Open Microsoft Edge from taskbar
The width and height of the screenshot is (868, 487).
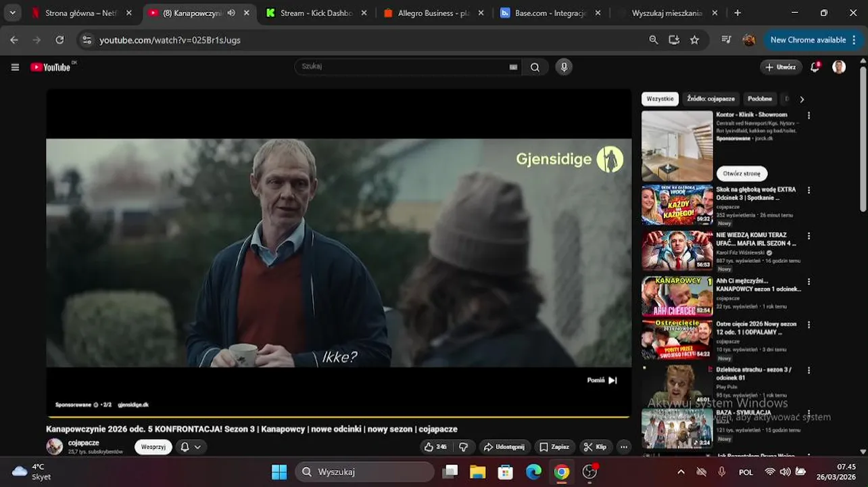tap(534, 471)
